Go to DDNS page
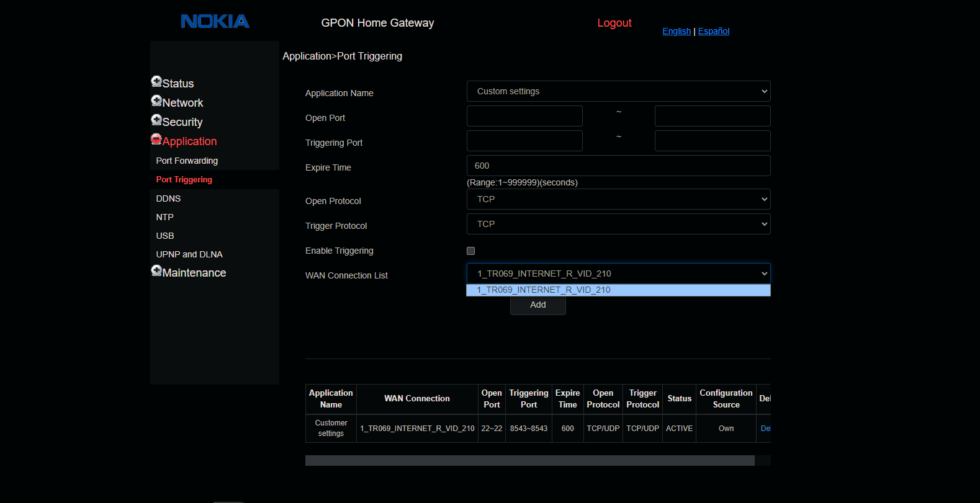 pyautogui.click(x=168, y=198)
